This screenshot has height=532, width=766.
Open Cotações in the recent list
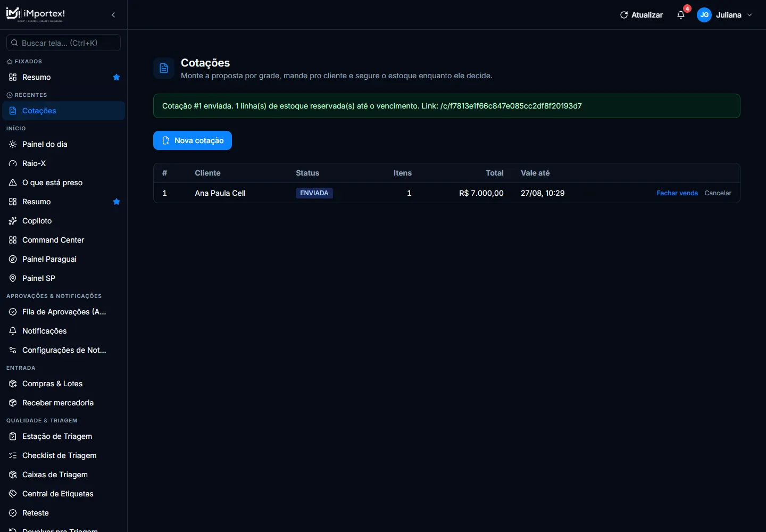(64, 111)
